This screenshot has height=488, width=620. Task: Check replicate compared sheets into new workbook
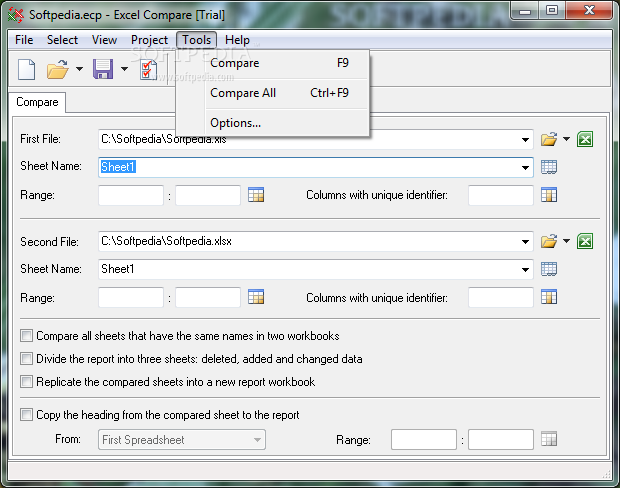point(26,382)
